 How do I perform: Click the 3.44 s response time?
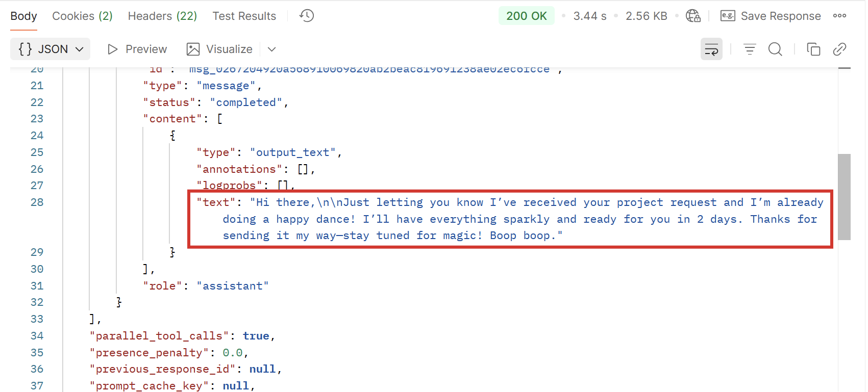tap(590, 16)
